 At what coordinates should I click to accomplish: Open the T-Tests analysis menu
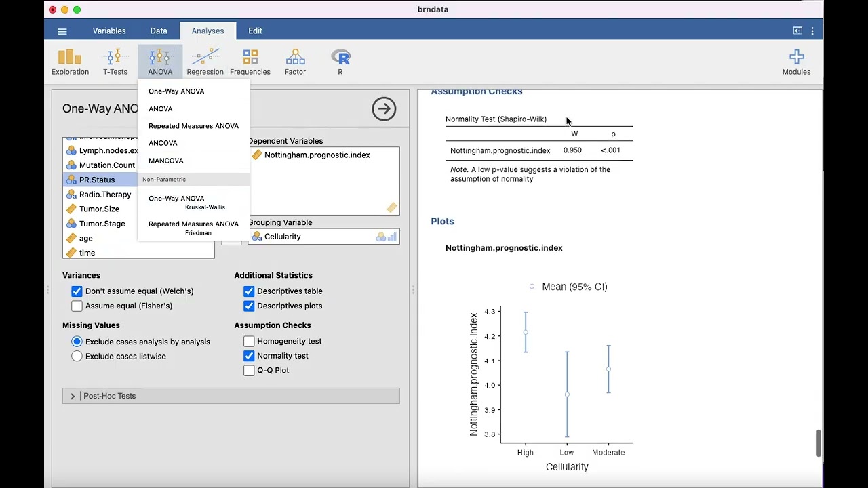pyautogui.click(x=115, y=62)
